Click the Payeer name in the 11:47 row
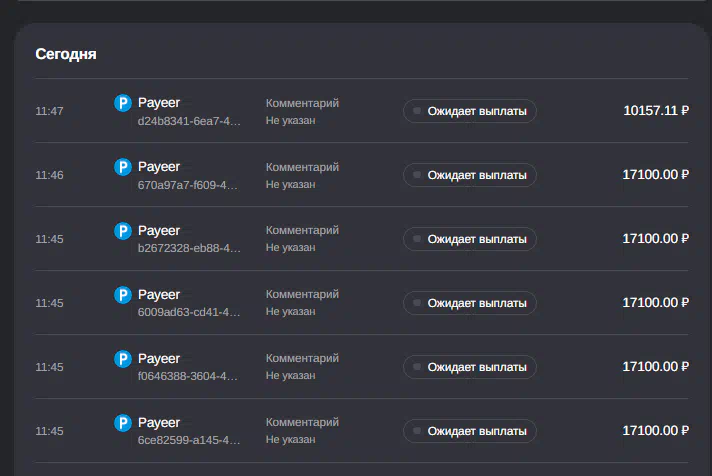The width and height of the screenshot is (712, 476). [x=159, y=103]
